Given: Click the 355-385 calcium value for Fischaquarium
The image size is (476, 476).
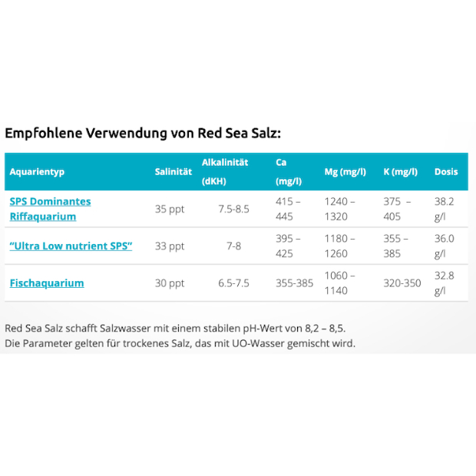Looking at the screenshot, I should (295, 283).
